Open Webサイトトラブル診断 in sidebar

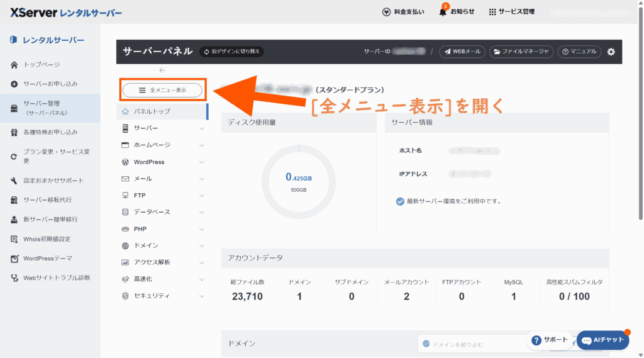coord(57,277)
